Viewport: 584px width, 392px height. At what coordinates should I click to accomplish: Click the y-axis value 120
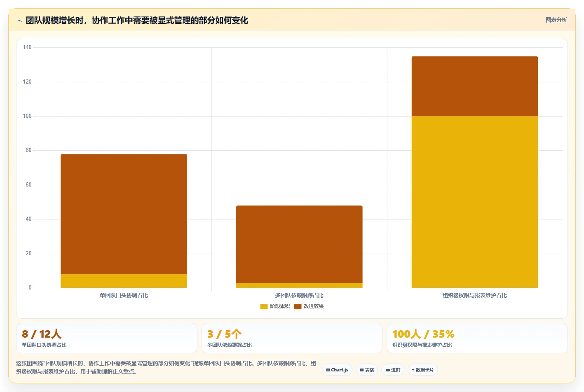point(27,82)
